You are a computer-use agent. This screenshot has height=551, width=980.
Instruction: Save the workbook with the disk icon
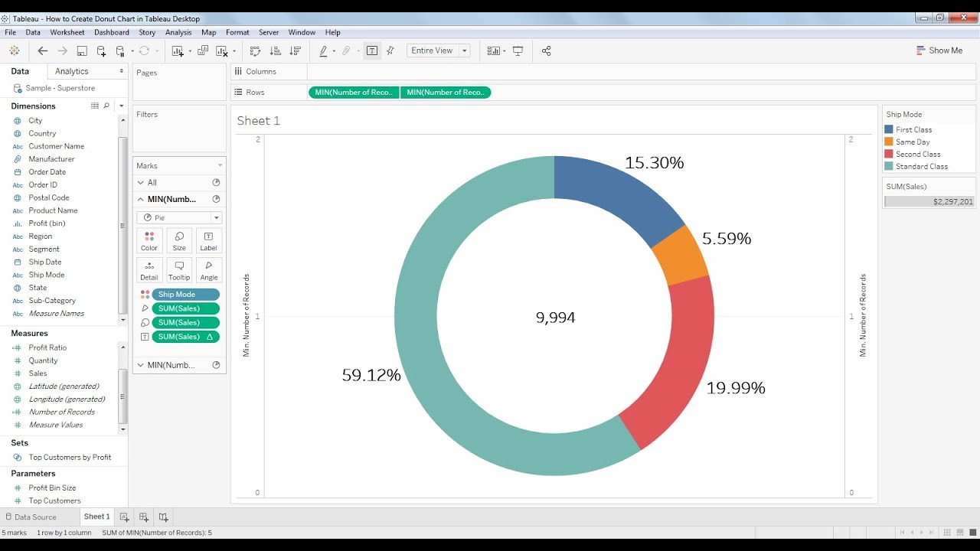pyautogui.click(x=82, y=51)
